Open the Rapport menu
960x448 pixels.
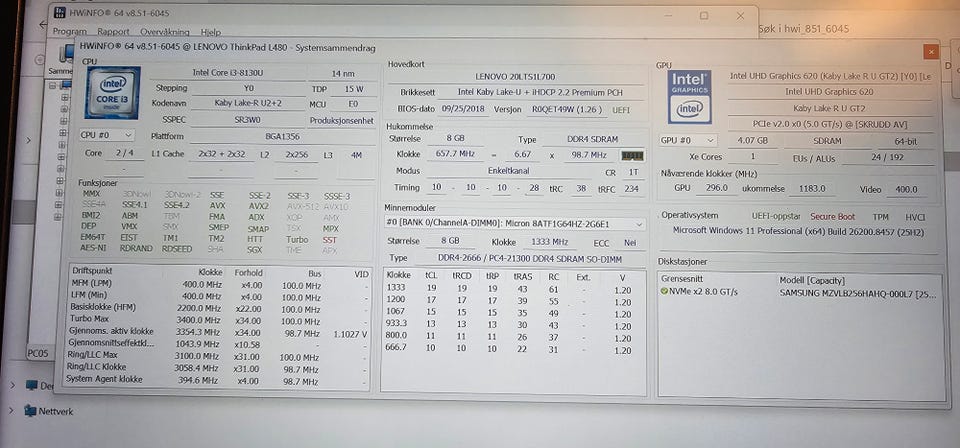[113, 32]
